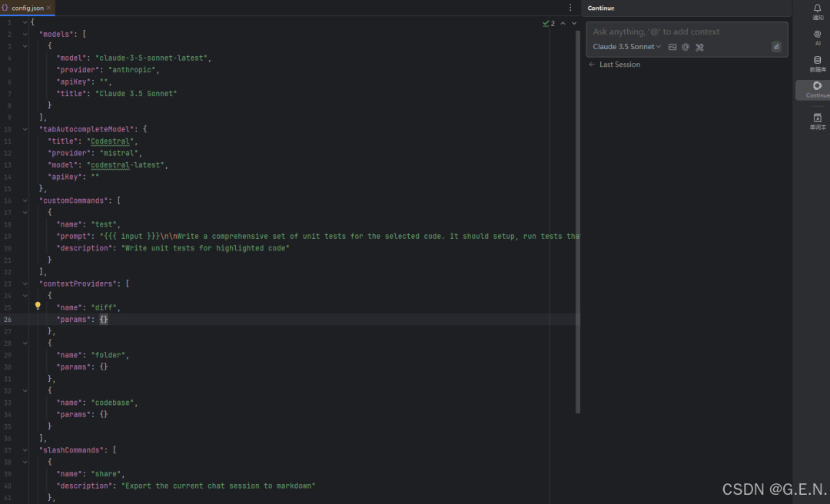The height and width of the screenshot is (504, 830).
Task: Click the green inspections checkmark widget
Action: 546,24
